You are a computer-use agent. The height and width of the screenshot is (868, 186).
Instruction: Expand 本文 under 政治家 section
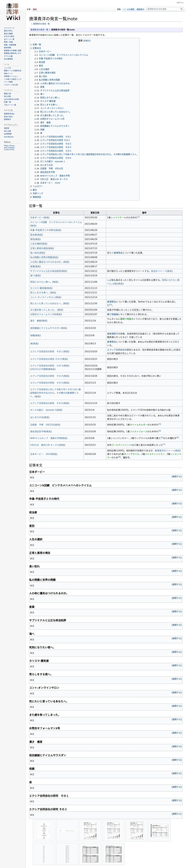click(x=177, y=517)
